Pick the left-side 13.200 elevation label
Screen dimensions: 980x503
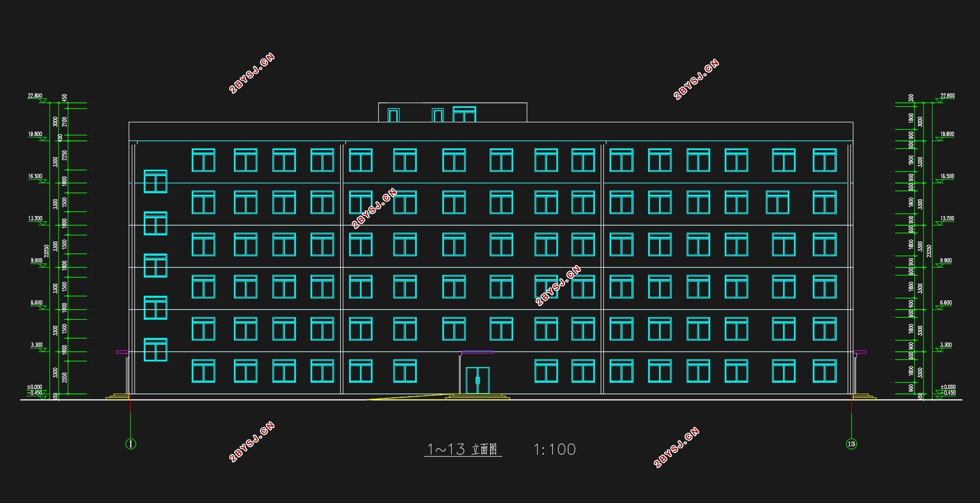point(35,218)
